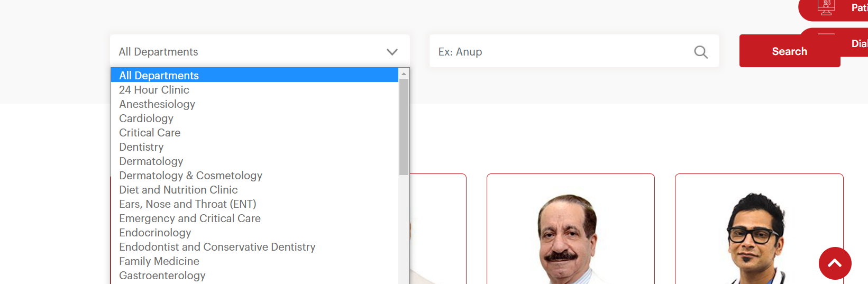Screen dimensions: 868x284
Task: Select Anesthesiology department
Action: (x=254, y=104)
